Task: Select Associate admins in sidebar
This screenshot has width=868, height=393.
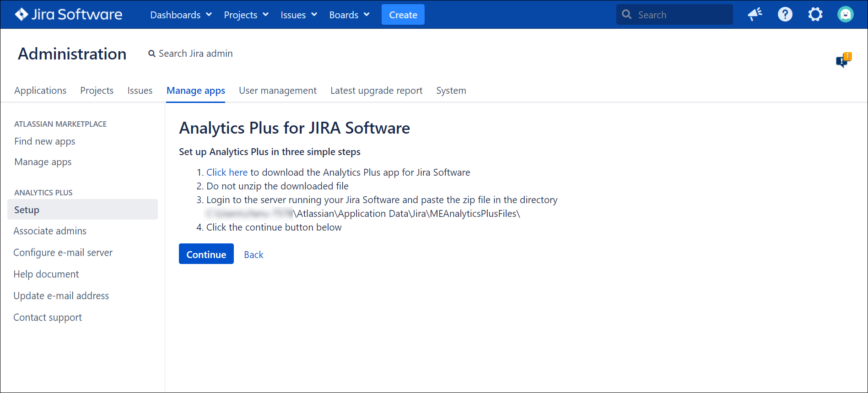Action: point(50,231)
